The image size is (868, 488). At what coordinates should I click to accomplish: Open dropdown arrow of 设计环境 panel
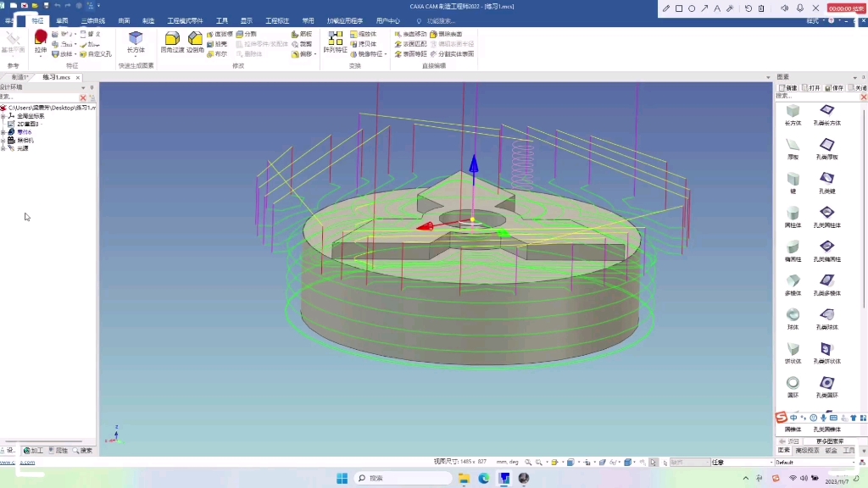tap(84, 87)
